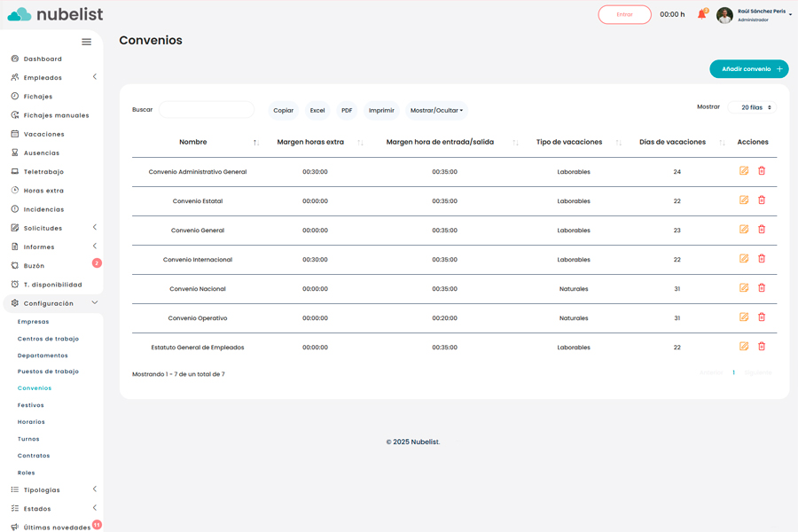Image resolution: width=798 pixels, height=532 pixels.
Task: Click the Añadir convenio button
Action: point(748,69)
